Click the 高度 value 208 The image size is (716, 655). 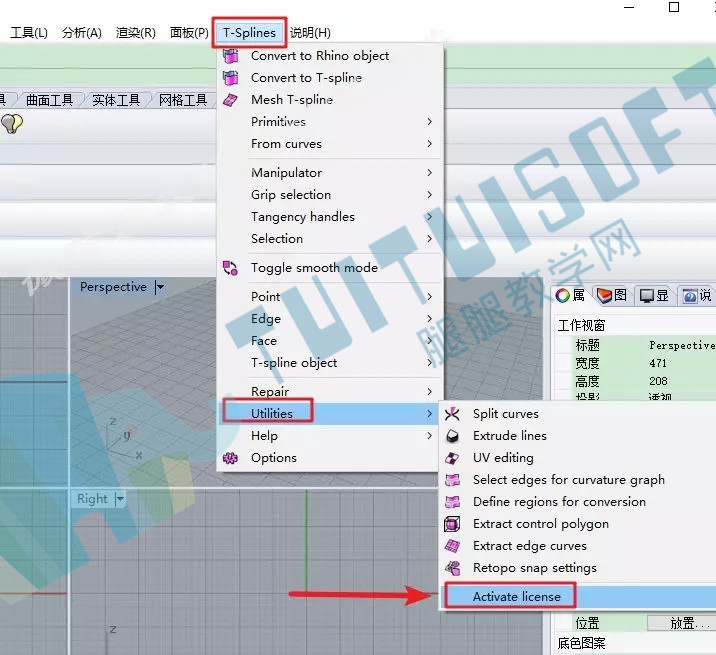pyautogui.click(x=658, y=381)
